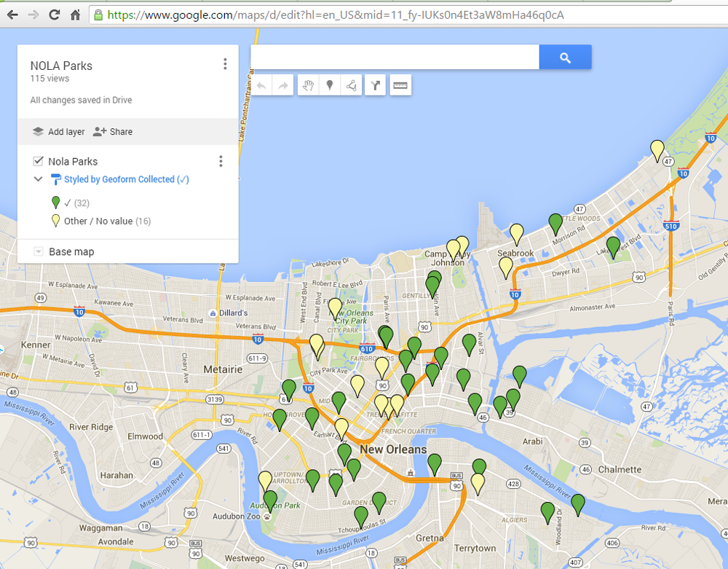Click the green padlock security icon
Viewport: 728px width, 569px height.
pos(98,15)
